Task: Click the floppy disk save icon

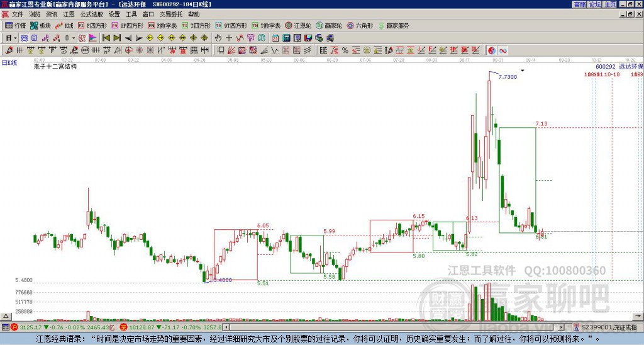Action: 308,38
